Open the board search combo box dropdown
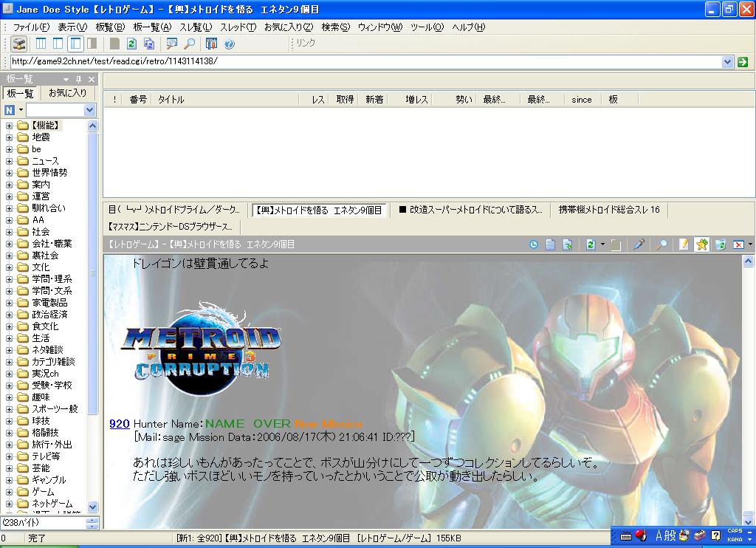 point(89,110)
